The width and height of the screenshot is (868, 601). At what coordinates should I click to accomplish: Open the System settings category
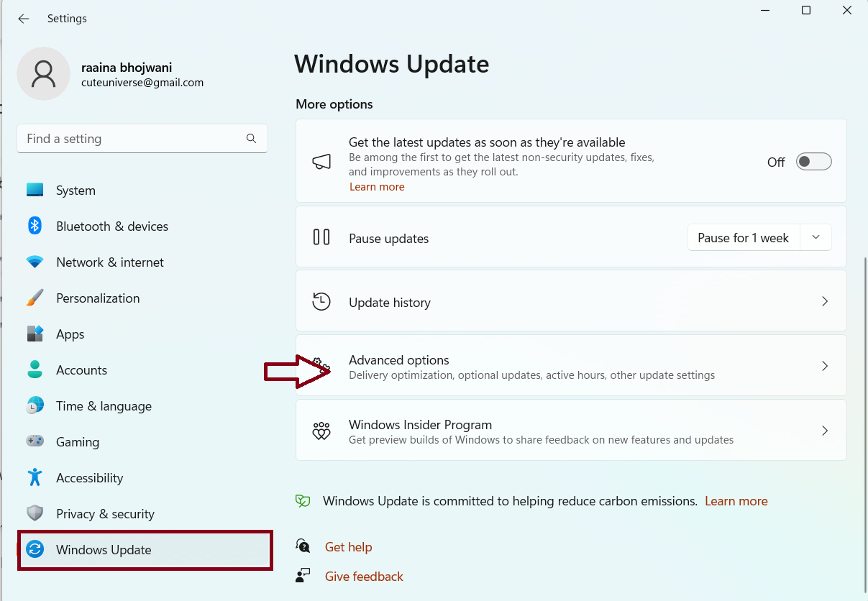point(76,191)
